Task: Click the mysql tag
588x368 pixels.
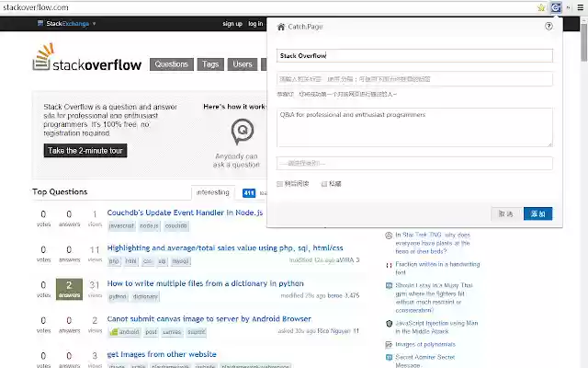Action: [x=180, y=261]
